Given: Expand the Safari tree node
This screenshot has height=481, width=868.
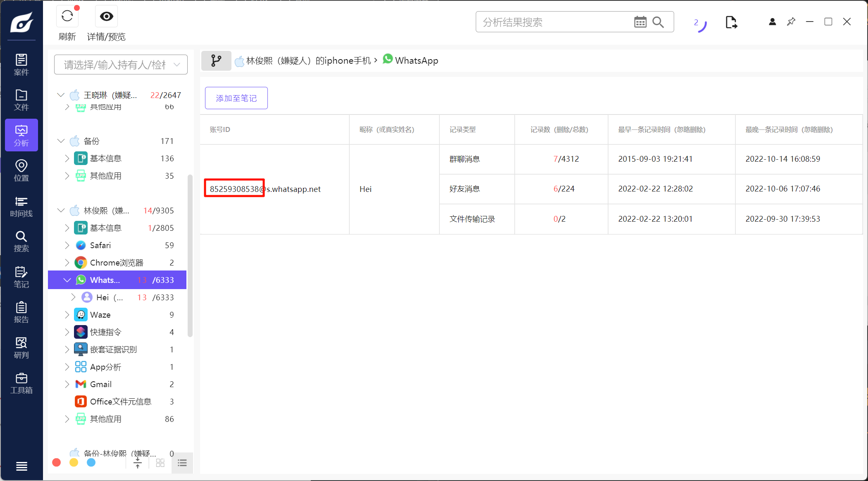Looking at the screenshot, I should click(x=67, y=245).
